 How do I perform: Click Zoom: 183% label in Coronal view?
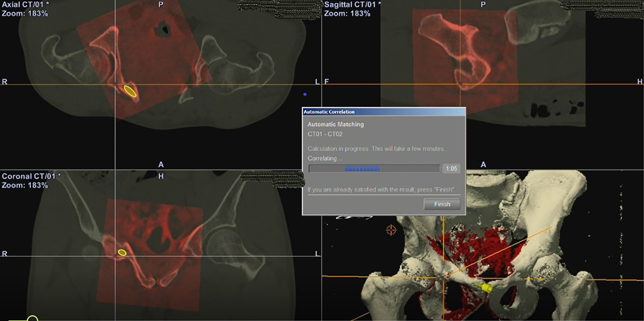(25, 186)
